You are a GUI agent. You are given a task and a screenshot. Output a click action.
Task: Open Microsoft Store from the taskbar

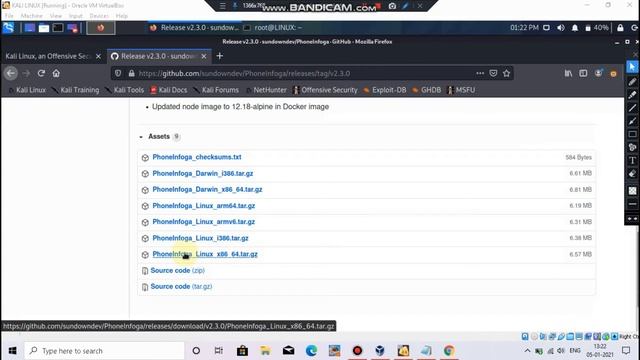[x=242, y=351]
